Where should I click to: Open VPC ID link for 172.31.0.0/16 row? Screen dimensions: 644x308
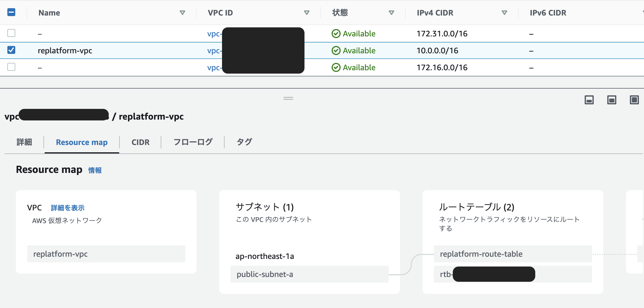tap(215, 34)
